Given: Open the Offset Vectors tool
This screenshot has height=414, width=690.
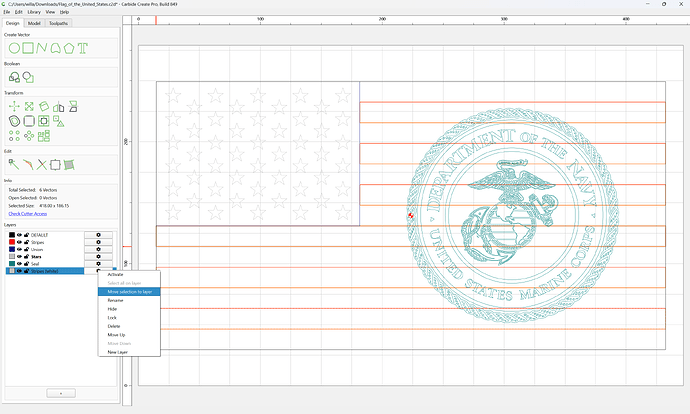Looking at the screenshot, I should pos(15,121).
